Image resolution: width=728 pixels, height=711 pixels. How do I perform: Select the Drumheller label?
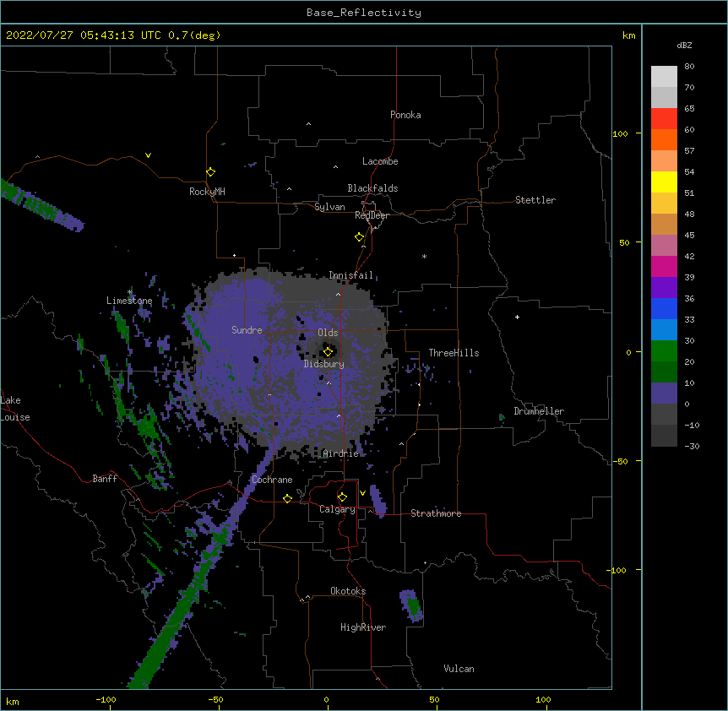pos(539,411)
